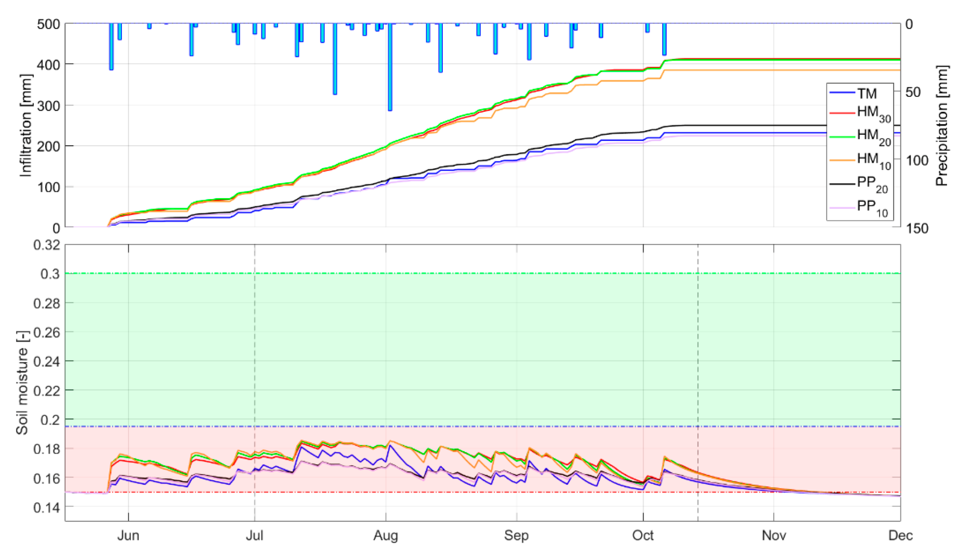This screenshot has width=960, height=560.
Task: Click the TM legend label
Action: click(x=867, y=94)
